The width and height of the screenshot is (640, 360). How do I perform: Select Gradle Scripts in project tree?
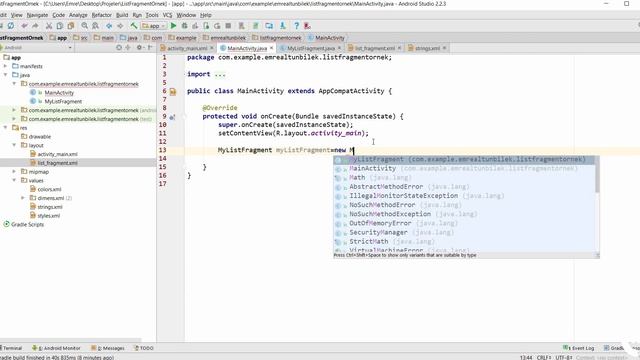24,224
